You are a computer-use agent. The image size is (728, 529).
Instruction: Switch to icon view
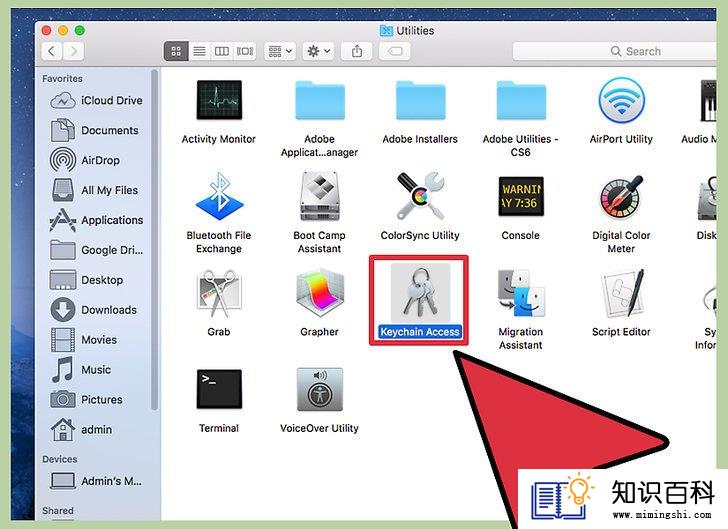click(x=176, y=51)
